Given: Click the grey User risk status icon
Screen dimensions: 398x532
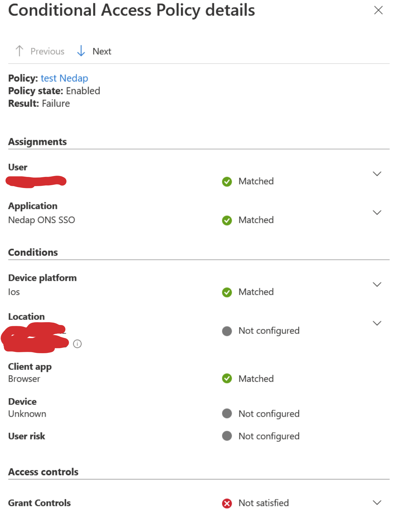Looking at the screenshot, I should [x=227, y=436].
